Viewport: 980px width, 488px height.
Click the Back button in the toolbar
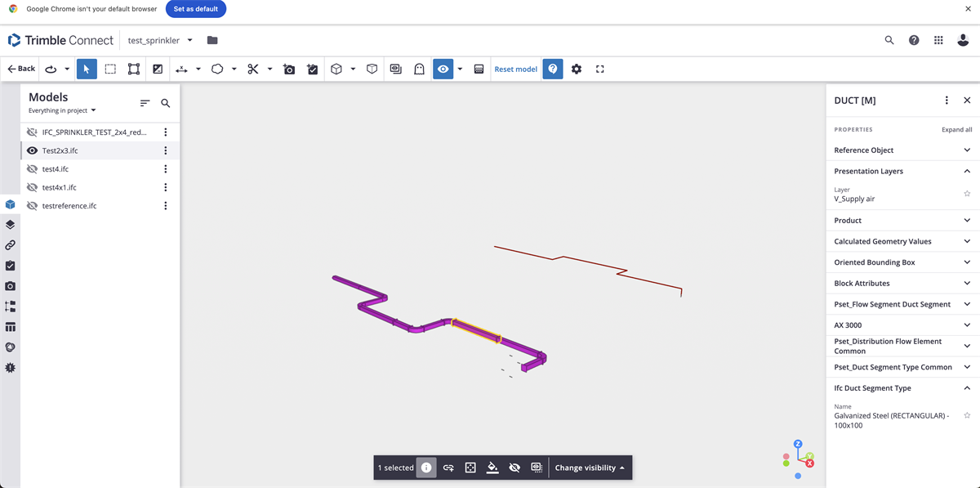(x=20, y=69)
